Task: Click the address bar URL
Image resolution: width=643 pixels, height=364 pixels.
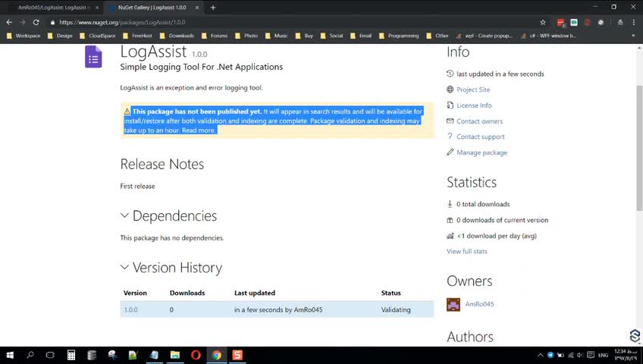Action: tap(122, 22)
